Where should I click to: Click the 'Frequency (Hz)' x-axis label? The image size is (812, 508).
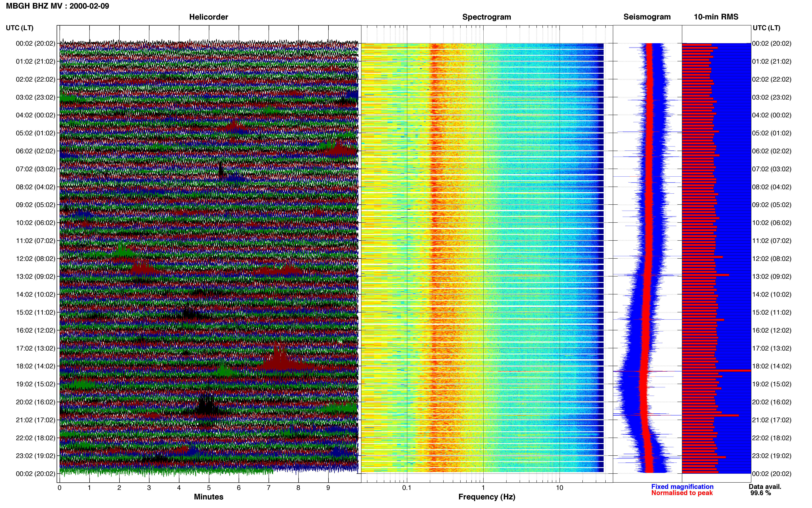(487, 497)
